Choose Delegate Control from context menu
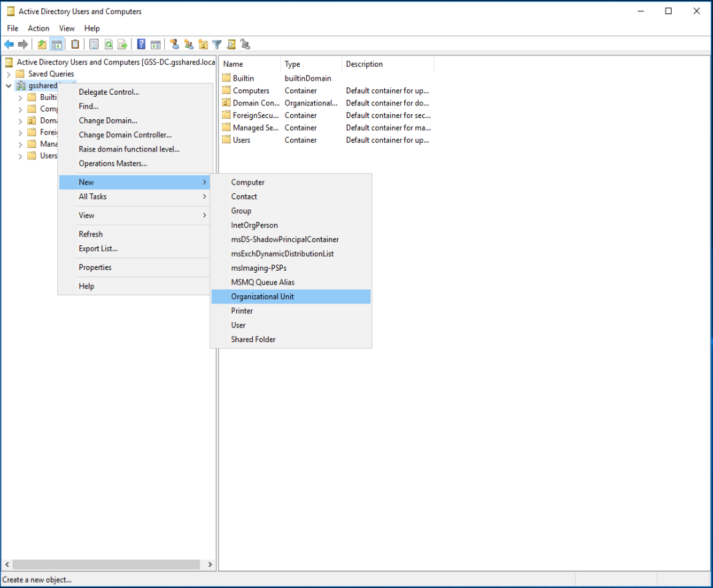Screen dimensions: 713x588 109,92
